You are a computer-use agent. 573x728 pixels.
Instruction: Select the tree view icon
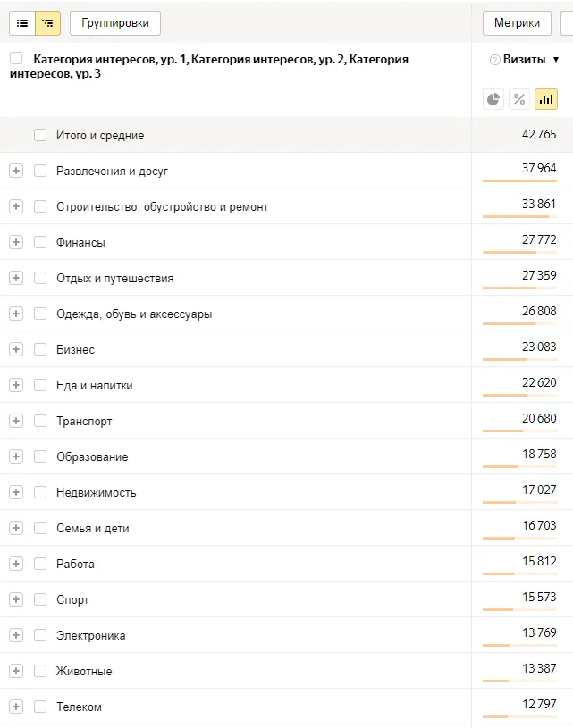pyautogui.click(x=47, y=23)
